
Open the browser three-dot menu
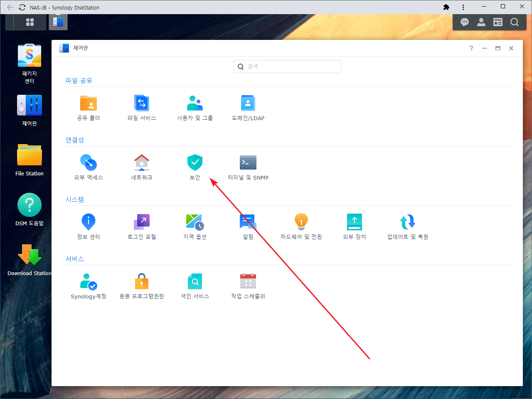(463, 7)
